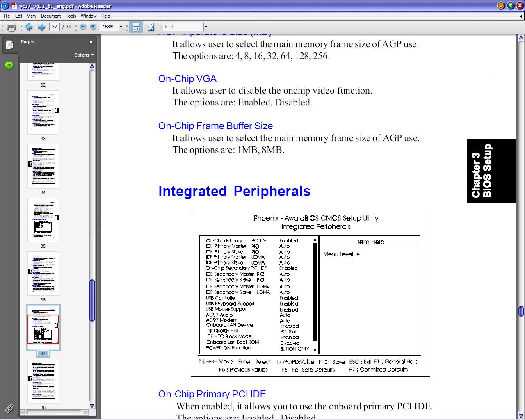Open the Document menu
The image size is (525, 420).
click(x=51, y=16)
